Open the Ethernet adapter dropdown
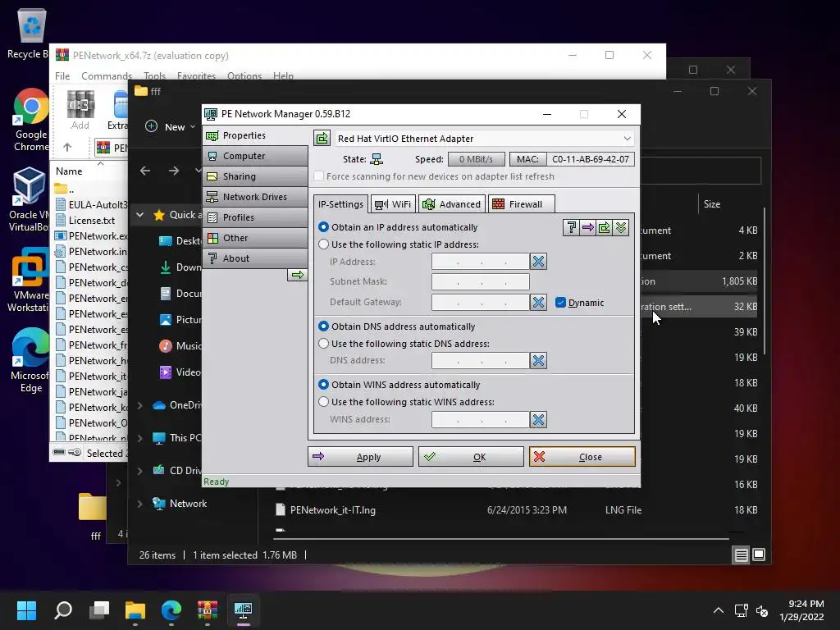Viewport: 840px width, 630px height. click(x=627, y=138)
